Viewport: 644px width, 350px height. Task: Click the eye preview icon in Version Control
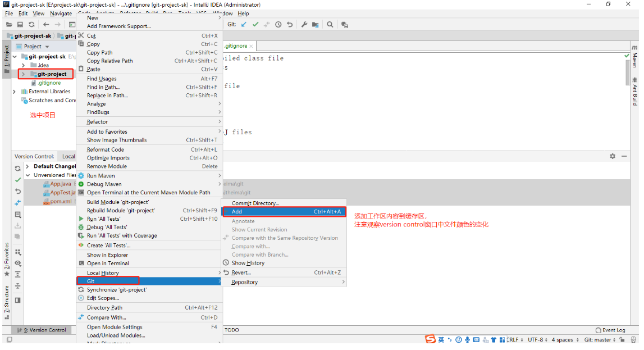(x=17, y=263)
